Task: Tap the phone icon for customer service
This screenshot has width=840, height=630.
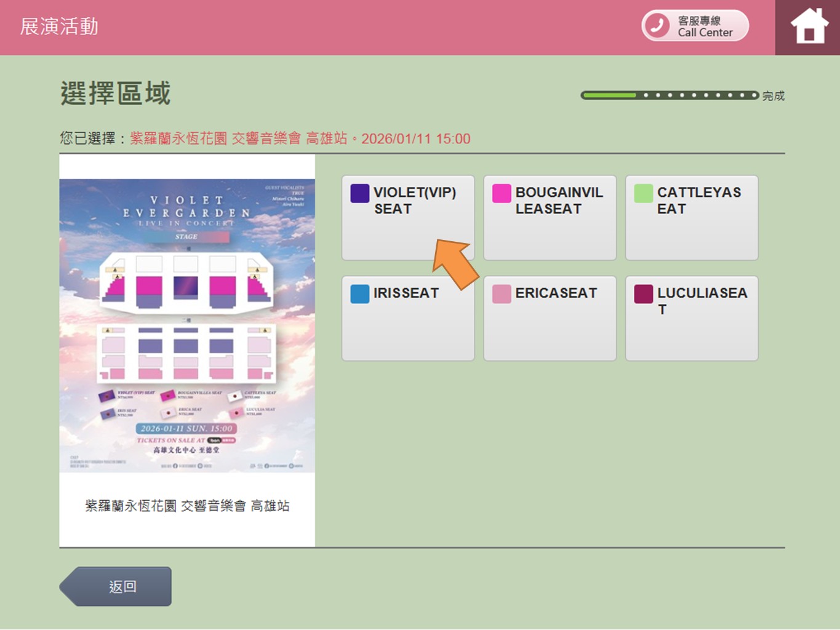Action: (657, 26)
